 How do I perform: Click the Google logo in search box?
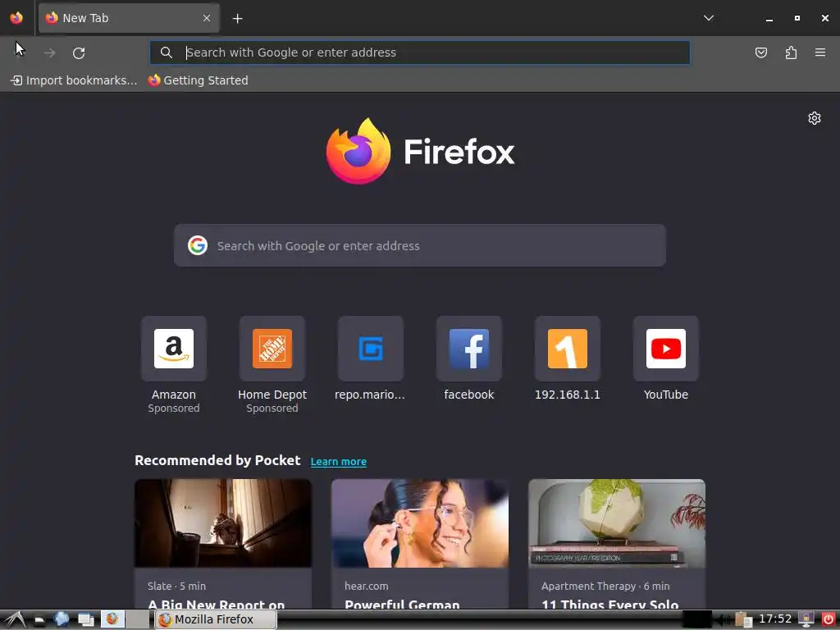pos(198,245)
